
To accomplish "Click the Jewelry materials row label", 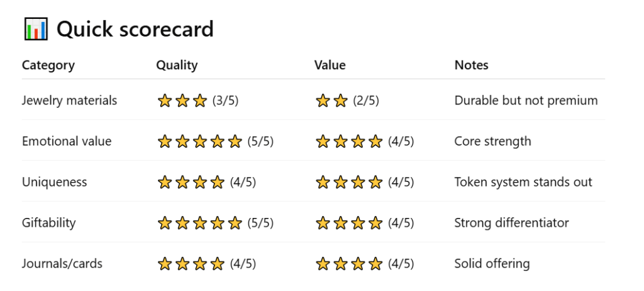I will [x=69, y=101].
